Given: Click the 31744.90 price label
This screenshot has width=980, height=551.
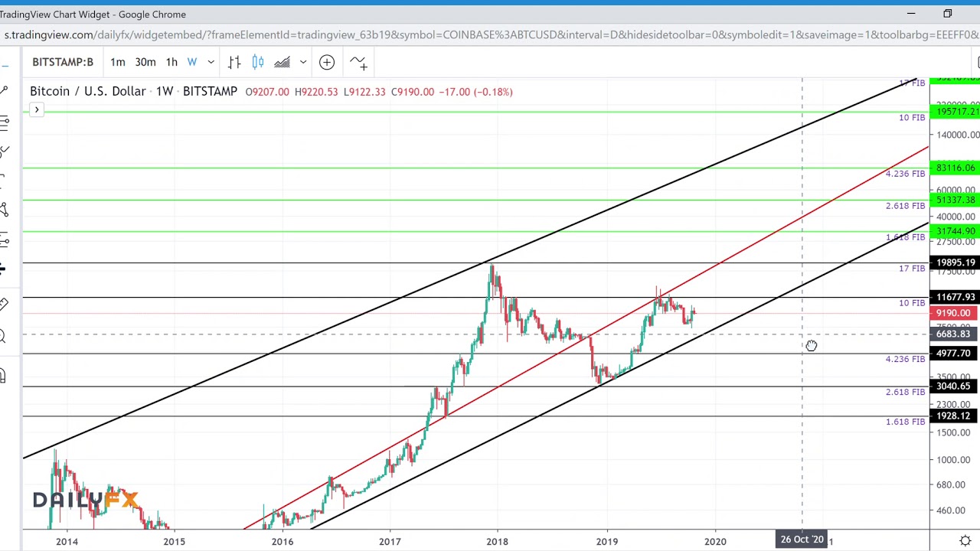Looking at the screenshot, I should click(x=955, y=231).
